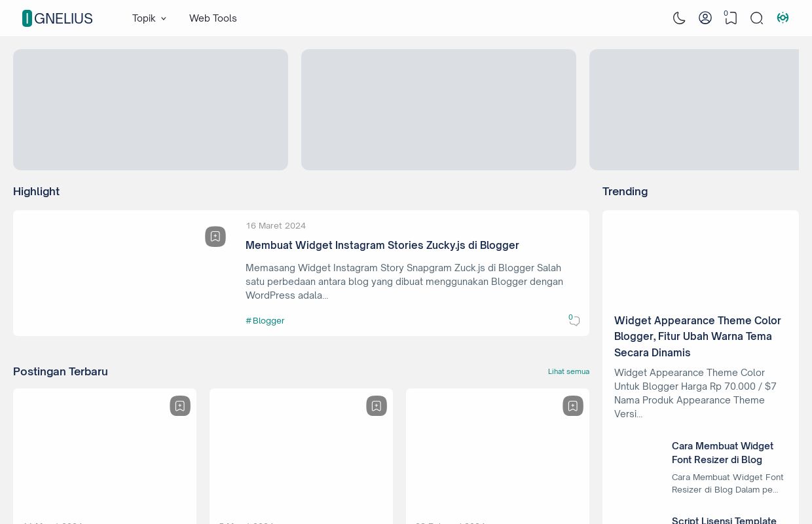The image size is (812, 524).
Task: Open the saved bookmarks icon in header
Action: click(731, 18)
